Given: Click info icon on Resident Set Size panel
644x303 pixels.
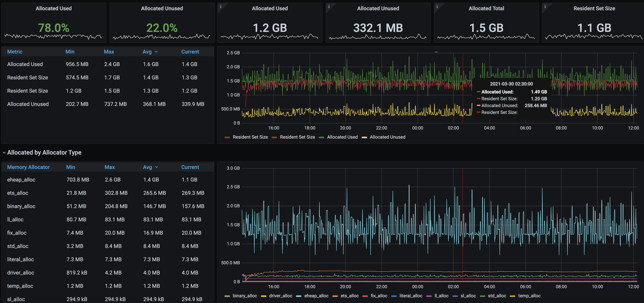Looking at the screenshot, I should (545, 6).
